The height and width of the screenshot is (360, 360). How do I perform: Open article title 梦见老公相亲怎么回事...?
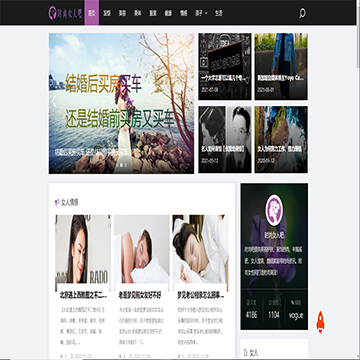pos(201,295)
